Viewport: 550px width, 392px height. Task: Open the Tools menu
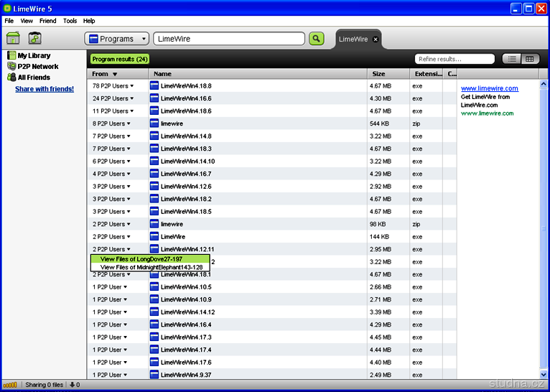70,21
